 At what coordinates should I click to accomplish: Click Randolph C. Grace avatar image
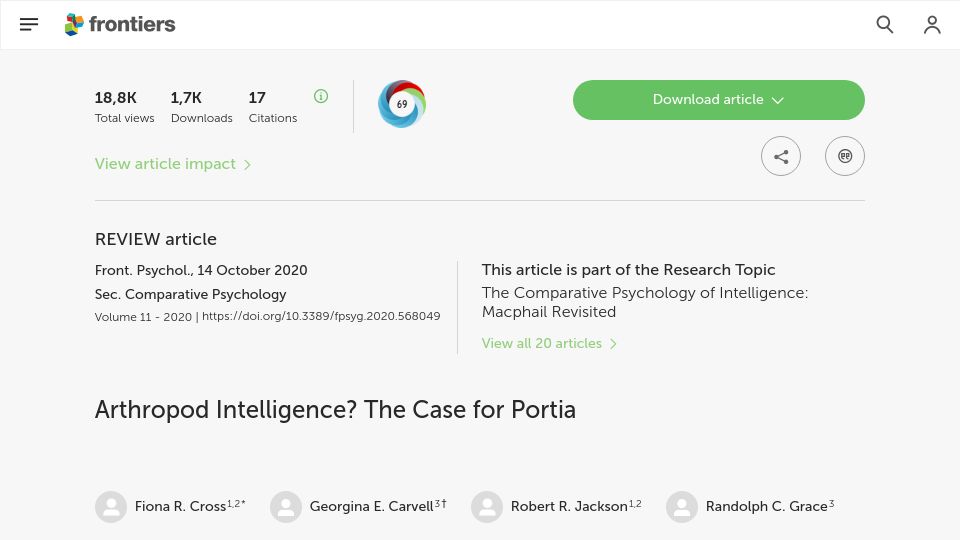682,507
